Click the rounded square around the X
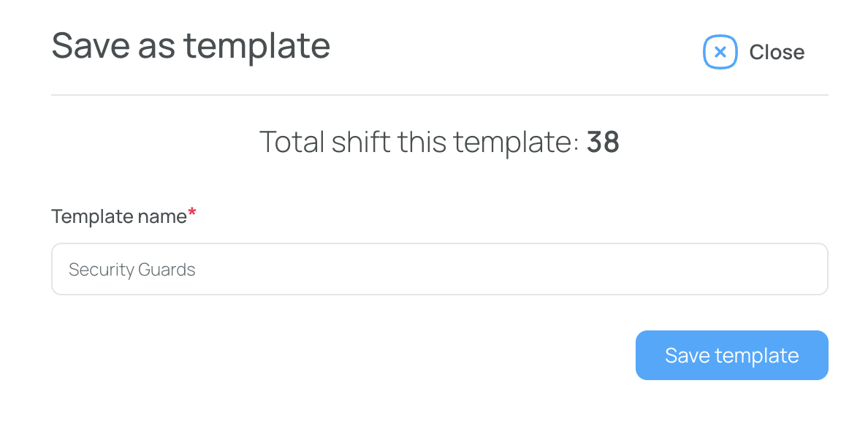 [x=720, y=52]
